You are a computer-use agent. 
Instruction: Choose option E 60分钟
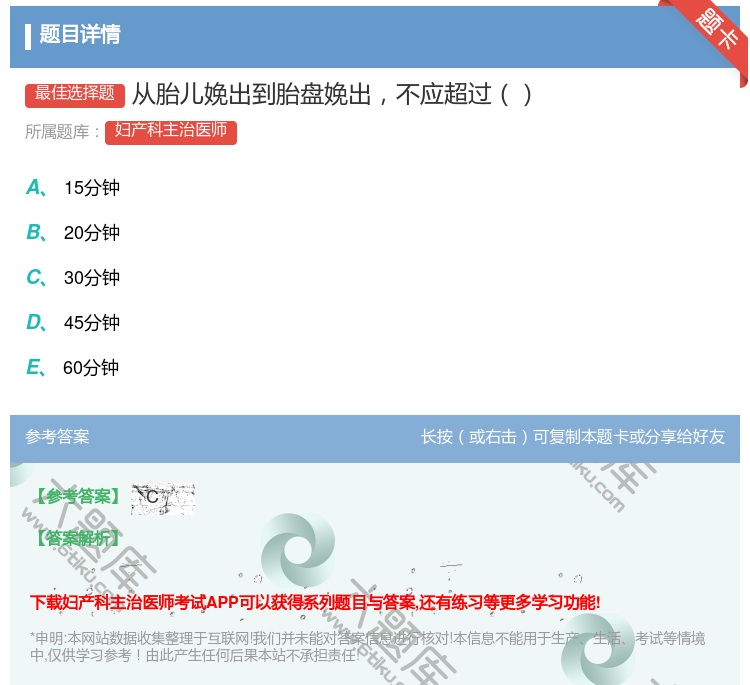point(72,367)
